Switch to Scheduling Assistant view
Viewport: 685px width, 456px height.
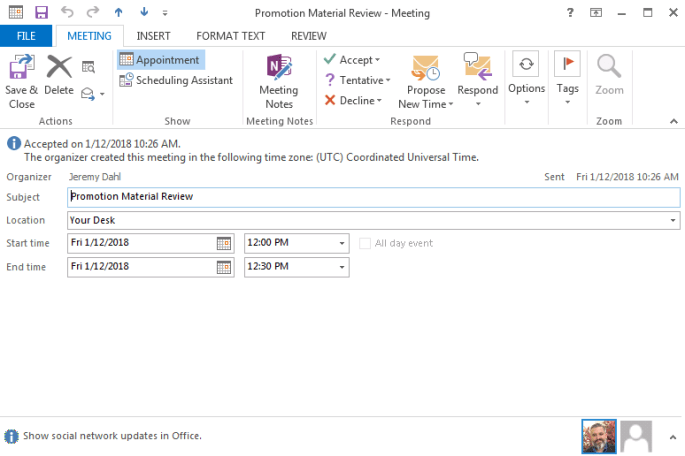[176, 80]
